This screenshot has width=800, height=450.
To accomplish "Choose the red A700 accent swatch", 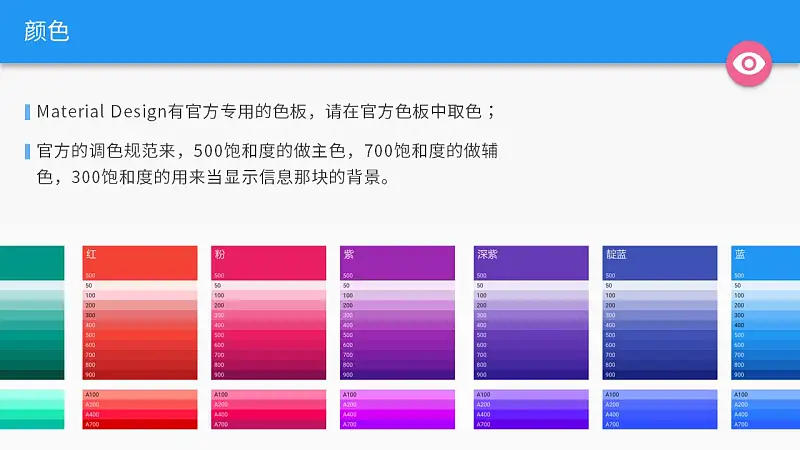I will [x=140, y=424].
